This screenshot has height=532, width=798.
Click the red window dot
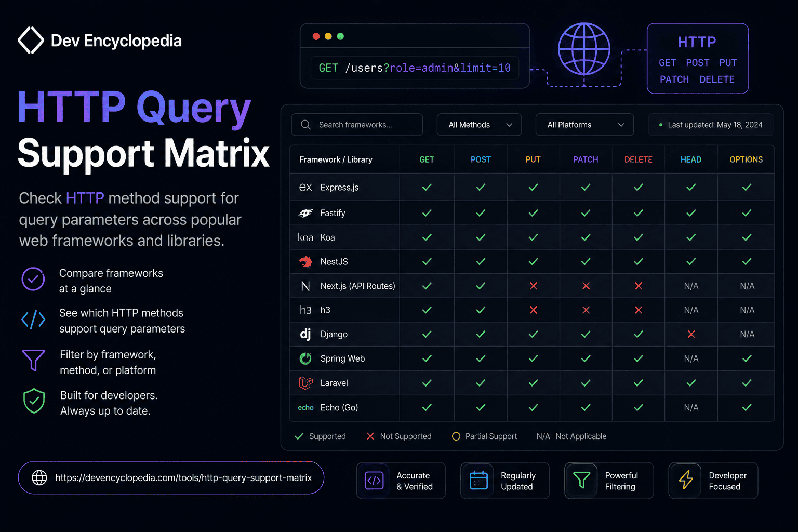tap(316, 36)
